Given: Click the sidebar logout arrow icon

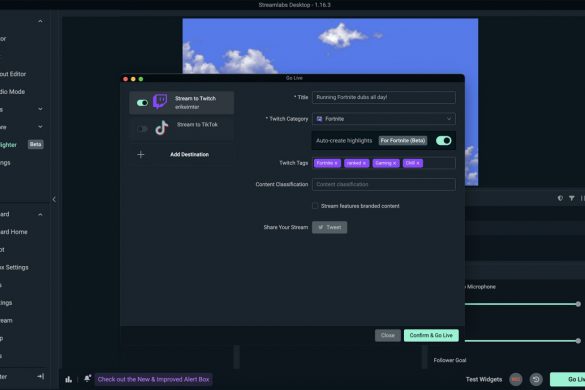Looking at the screenshot, I should 41,377.
